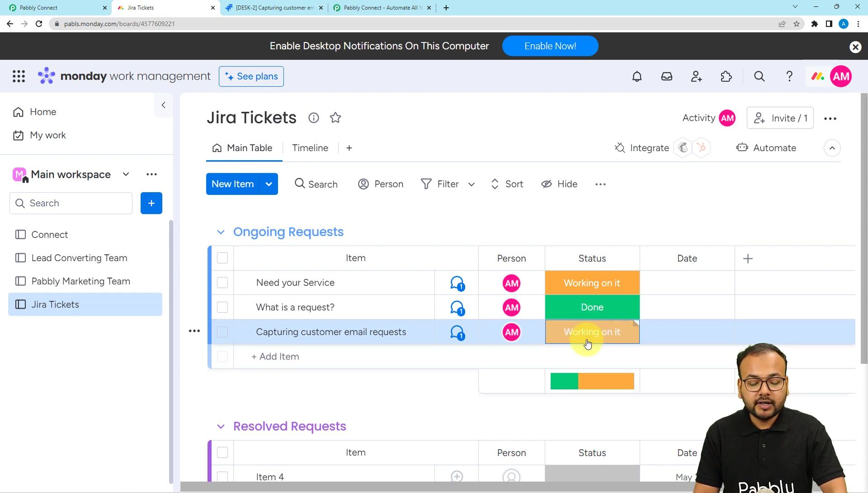Viewport: 868px width, 493px height.
Task: Open browser tab search dropdown
Action: tap(795, 7)
